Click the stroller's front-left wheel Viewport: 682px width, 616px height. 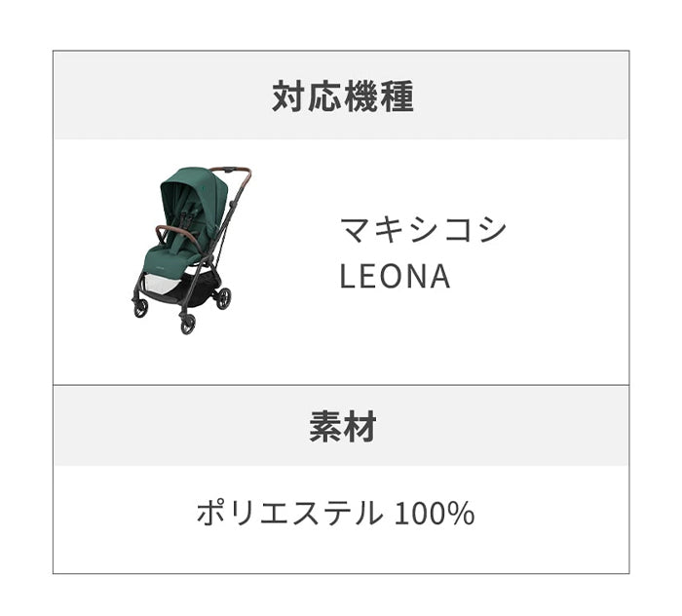coord(140,307)
